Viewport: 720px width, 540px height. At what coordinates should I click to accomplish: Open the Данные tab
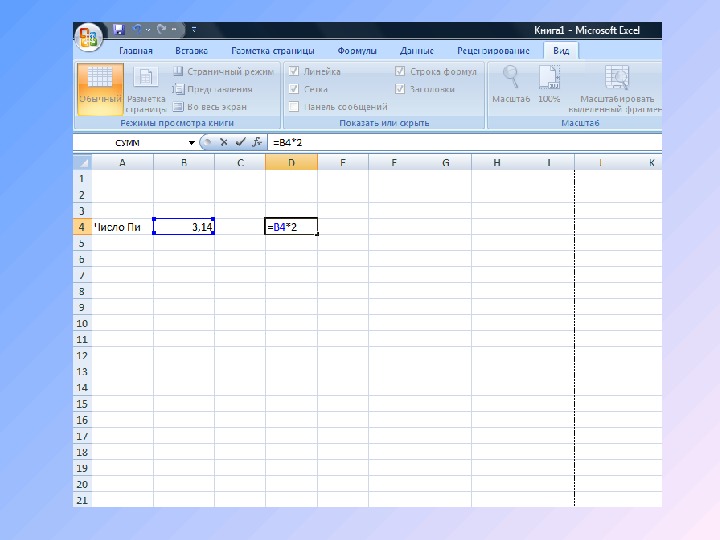[416, 51]
